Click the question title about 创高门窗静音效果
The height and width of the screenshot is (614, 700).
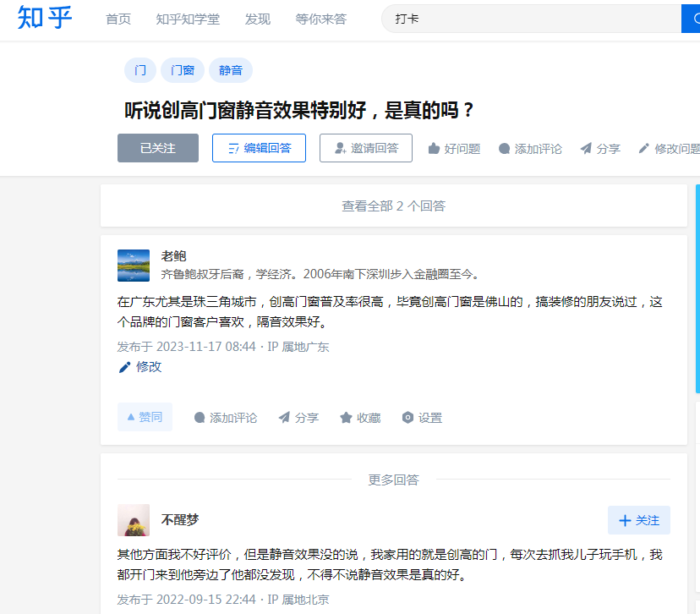[x=298, y=110]
